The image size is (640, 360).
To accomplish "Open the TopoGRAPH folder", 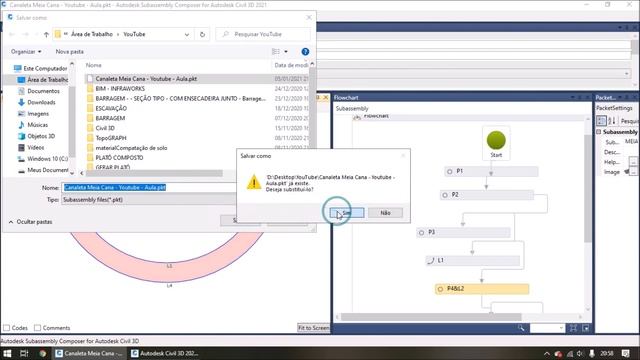I will (111, 138).
